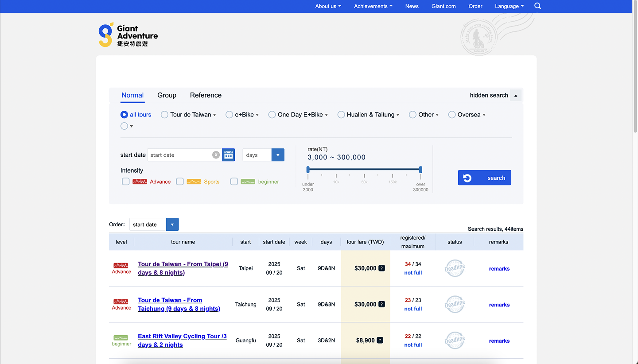Click the Giant Adventure logo

128,35
